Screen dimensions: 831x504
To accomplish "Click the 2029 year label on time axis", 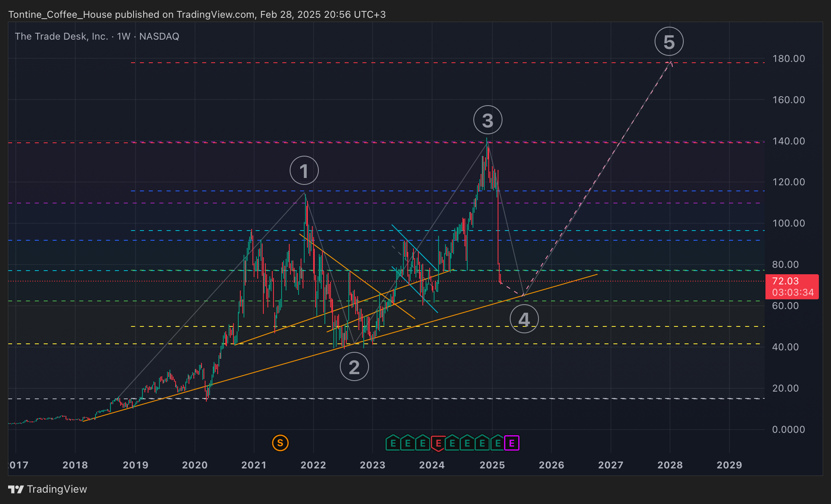I will (x=729, y=465).
